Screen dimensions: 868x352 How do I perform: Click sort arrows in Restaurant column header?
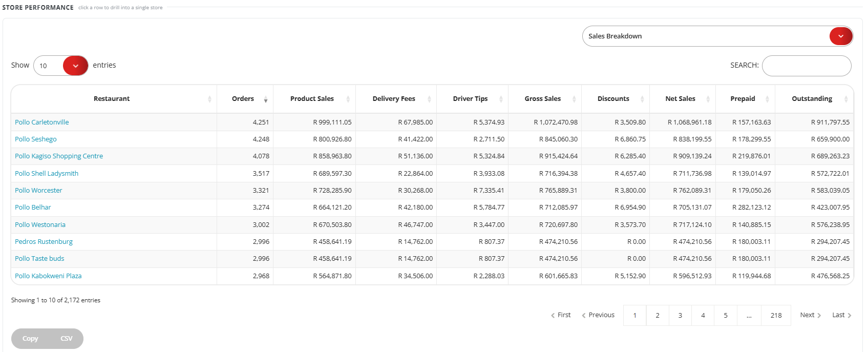point(209,99)
